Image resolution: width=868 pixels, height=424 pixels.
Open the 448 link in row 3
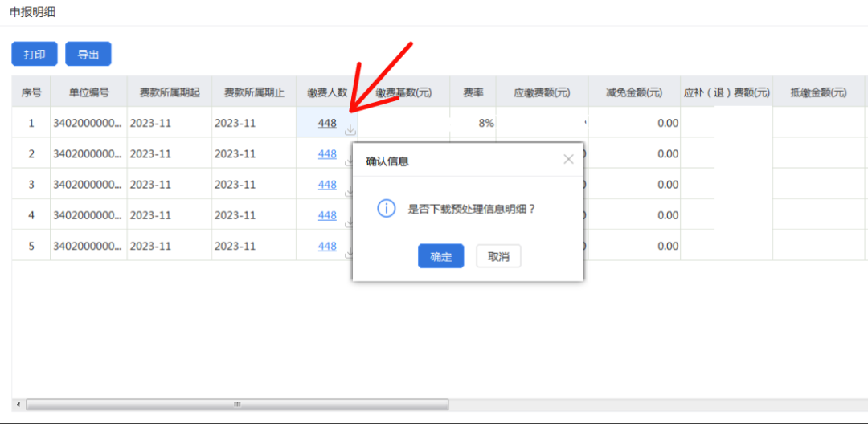(x=327, y=185)
